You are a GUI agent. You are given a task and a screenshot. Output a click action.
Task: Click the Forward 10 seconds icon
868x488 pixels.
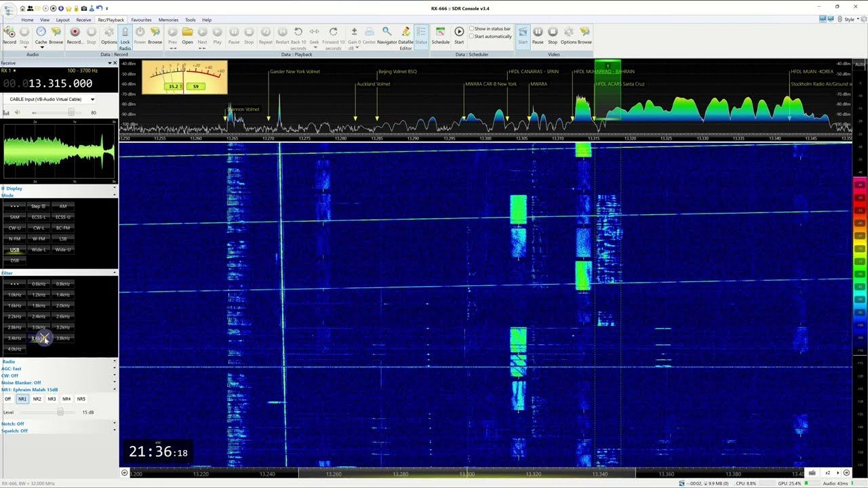pyautogui.click(x=333, y=32)
